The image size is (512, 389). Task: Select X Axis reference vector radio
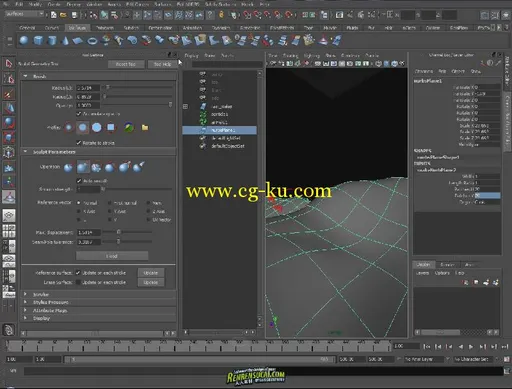click(x=79, y=211)
